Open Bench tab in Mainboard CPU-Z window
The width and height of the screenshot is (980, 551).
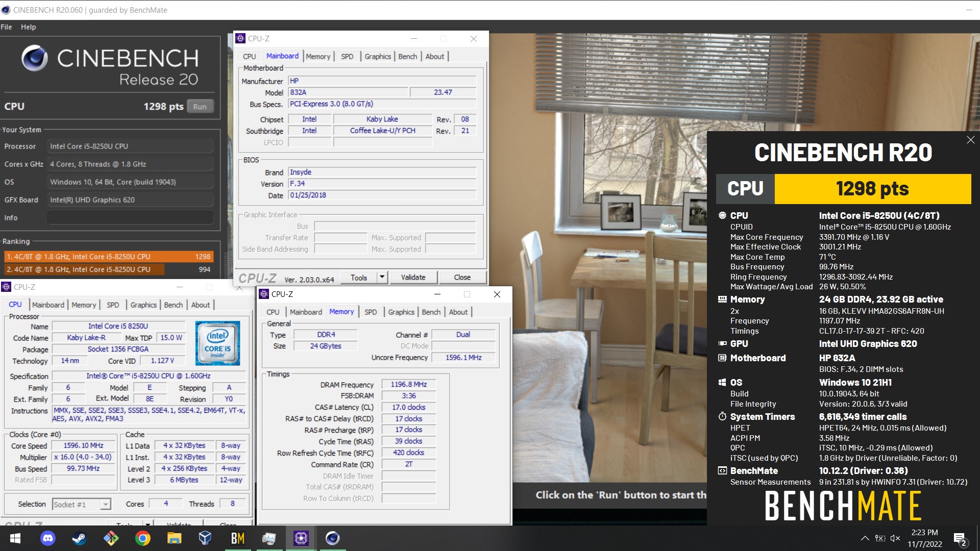407,57
